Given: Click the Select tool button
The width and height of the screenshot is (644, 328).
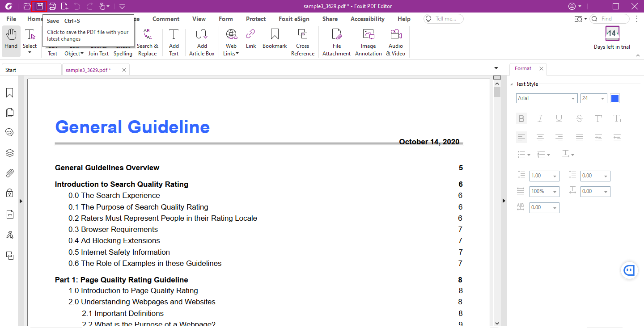Looking at the screenshot, I should tap(30, 41).
